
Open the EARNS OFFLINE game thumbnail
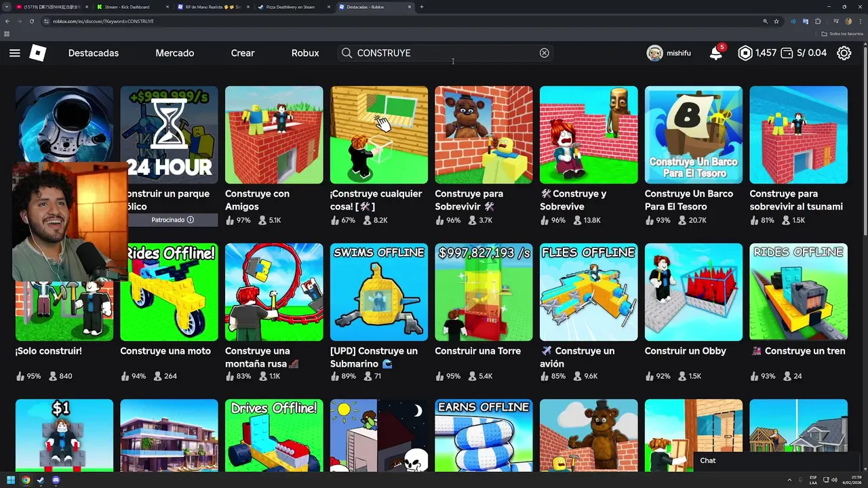coord(484,435)
